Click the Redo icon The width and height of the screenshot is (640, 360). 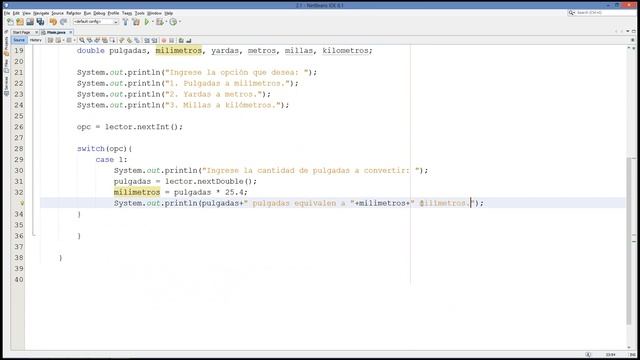click(x=63, y=22)
